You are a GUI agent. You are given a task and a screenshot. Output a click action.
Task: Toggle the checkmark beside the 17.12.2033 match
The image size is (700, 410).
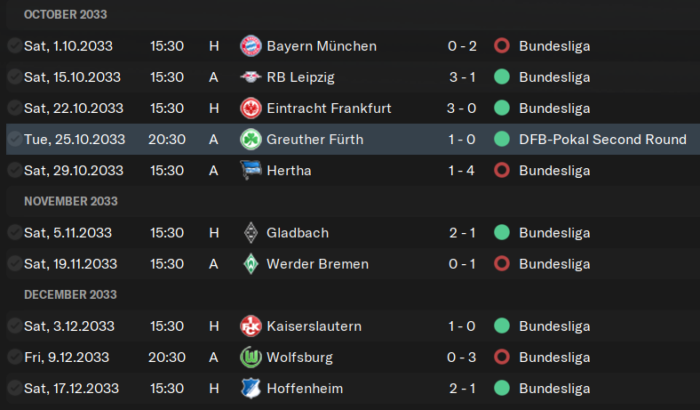pyautogui.click(x=14, y=388)
